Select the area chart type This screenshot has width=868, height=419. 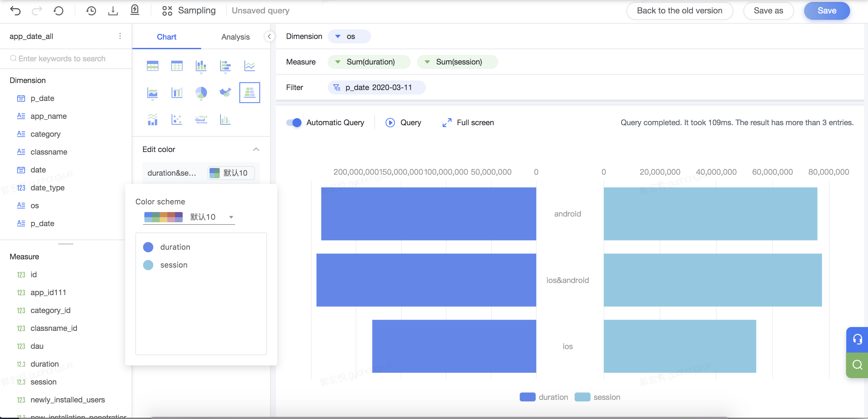[x=153, y=93]
